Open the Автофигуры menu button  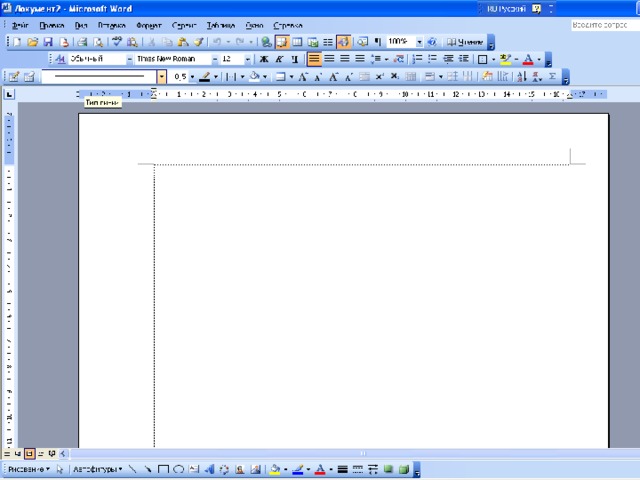pos(98,469)
